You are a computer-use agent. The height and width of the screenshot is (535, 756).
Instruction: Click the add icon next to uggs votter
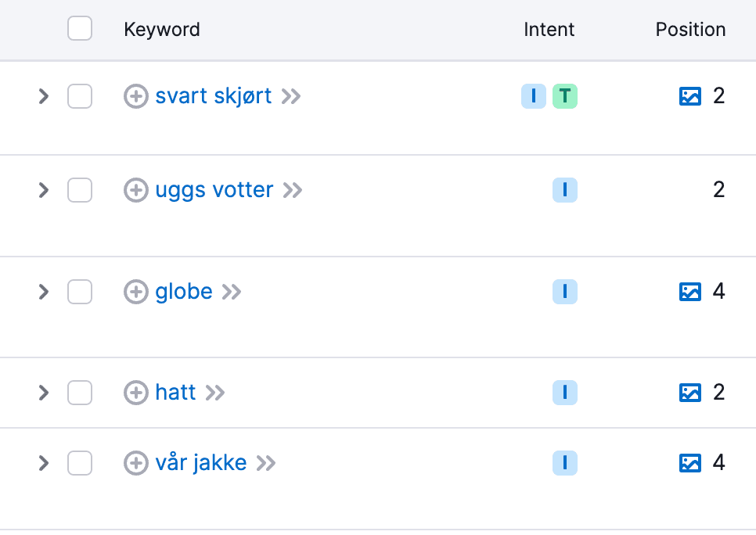(136, 190)
